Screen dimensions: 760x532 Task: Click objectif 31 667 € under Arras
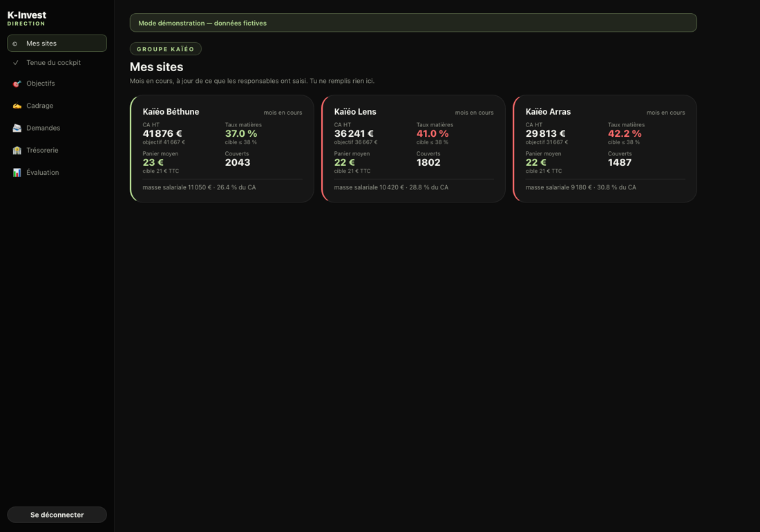(547, 142)
